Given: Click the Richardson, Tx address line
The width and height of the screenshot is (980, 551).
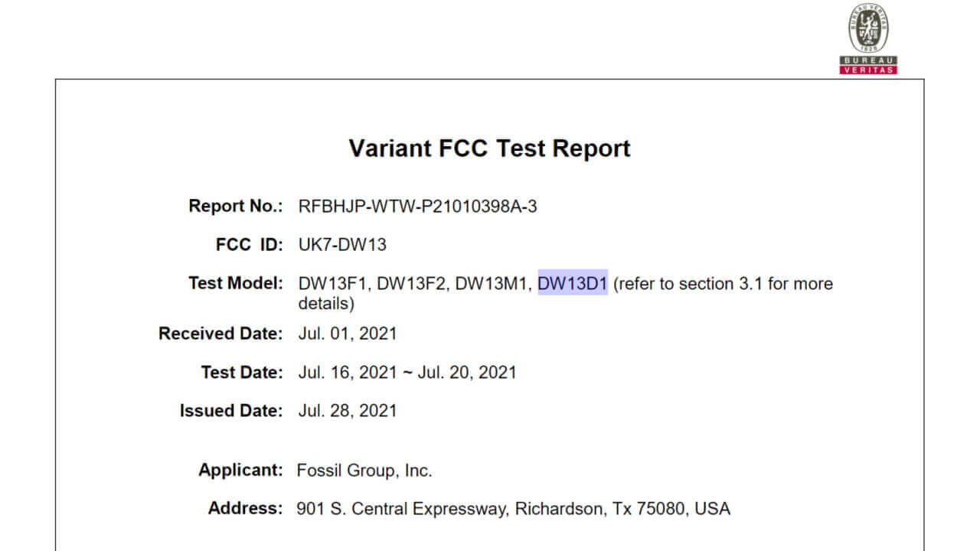Looking at the screenshot, I should 513,508.
